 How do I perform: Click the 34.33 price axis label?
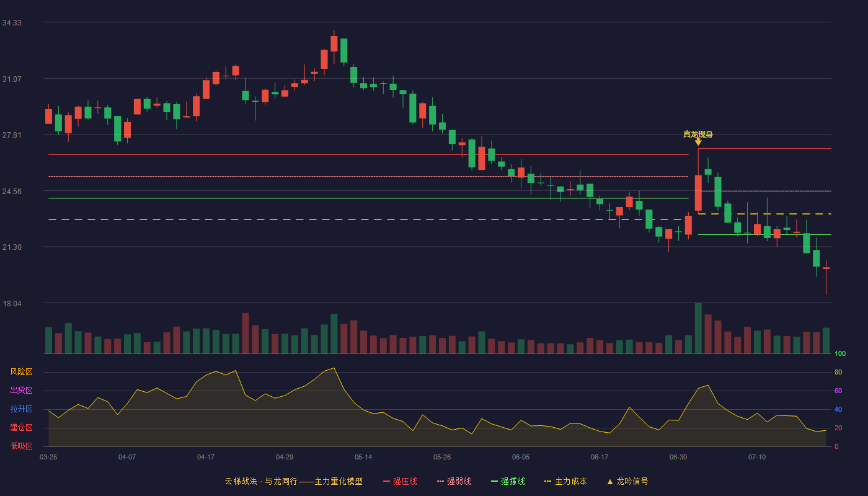pos(12,22)
